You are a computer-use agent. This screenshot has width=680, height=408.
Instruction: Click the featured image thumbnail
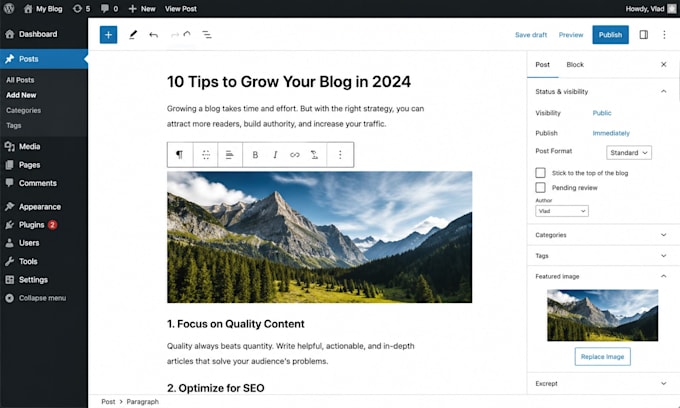602,315
